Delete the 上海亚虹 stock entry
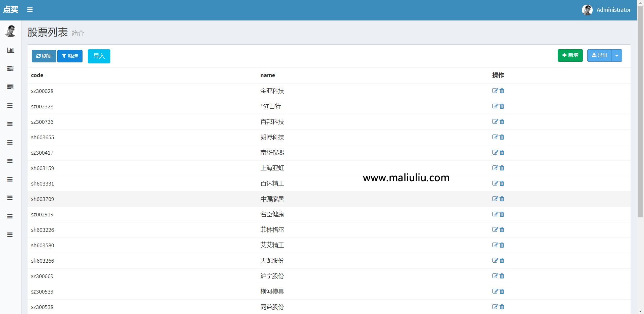This screenshot has height=314, width=644. (x=502, y=168)
